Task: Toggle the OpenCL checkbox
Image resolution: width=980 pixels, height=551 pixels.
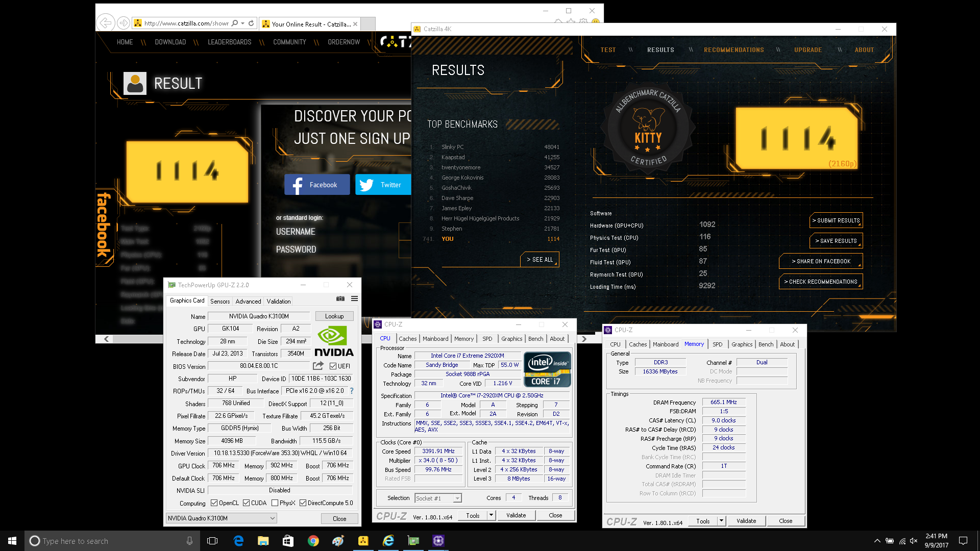Action: point(214,503)
